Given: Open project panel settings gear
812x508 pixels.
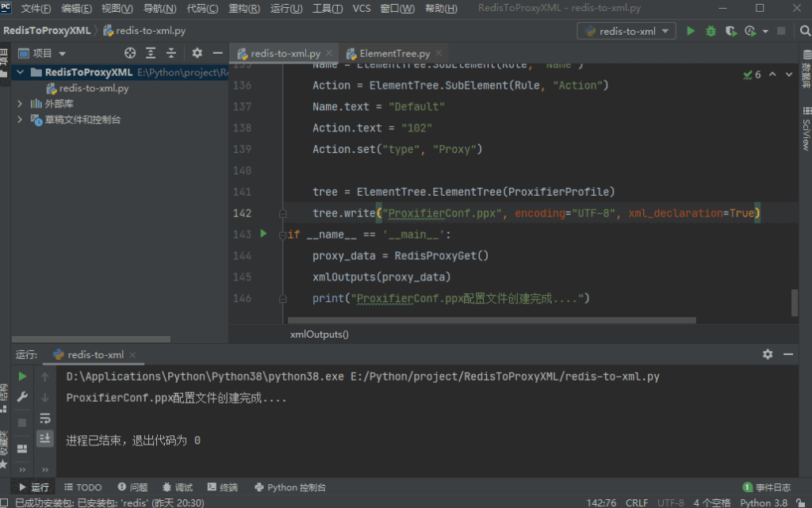Looking at the screenshot, I should coord(197,53).
